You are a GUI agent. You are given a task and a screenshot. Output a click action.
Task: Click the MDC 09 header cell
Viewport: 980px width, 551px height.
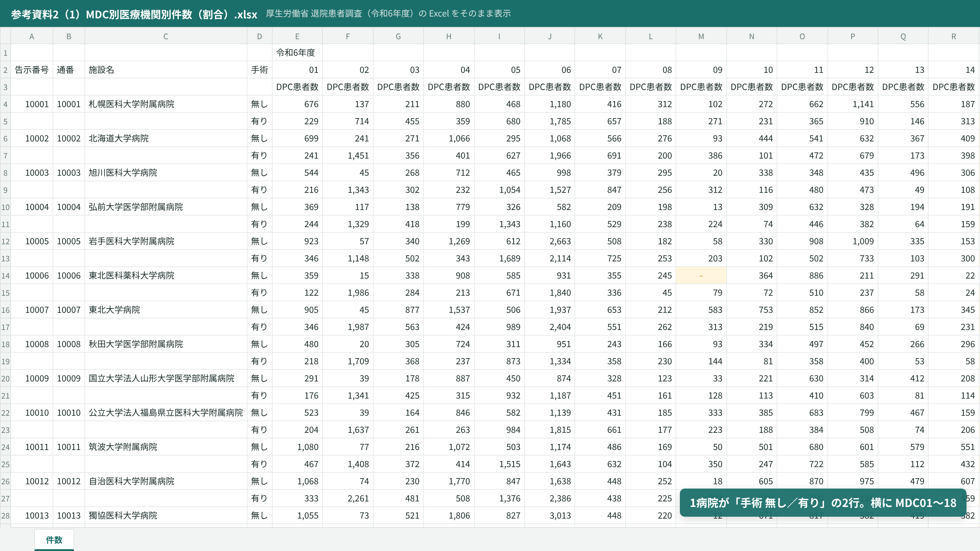701,70
